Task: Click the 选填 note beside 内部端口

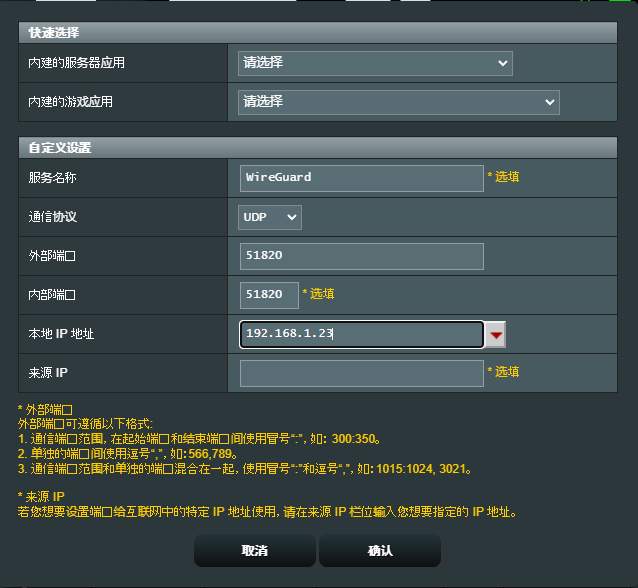Action: (318, 294)
